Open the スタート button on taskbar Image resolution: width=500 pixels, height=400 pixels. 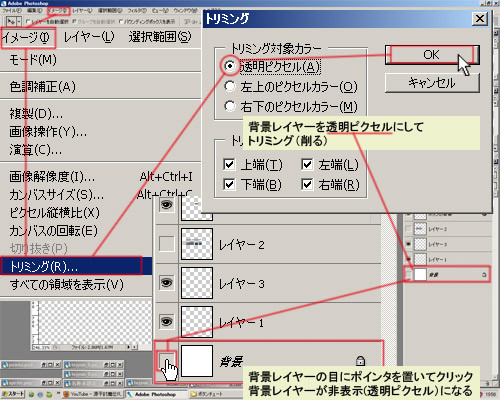[13, 394]
